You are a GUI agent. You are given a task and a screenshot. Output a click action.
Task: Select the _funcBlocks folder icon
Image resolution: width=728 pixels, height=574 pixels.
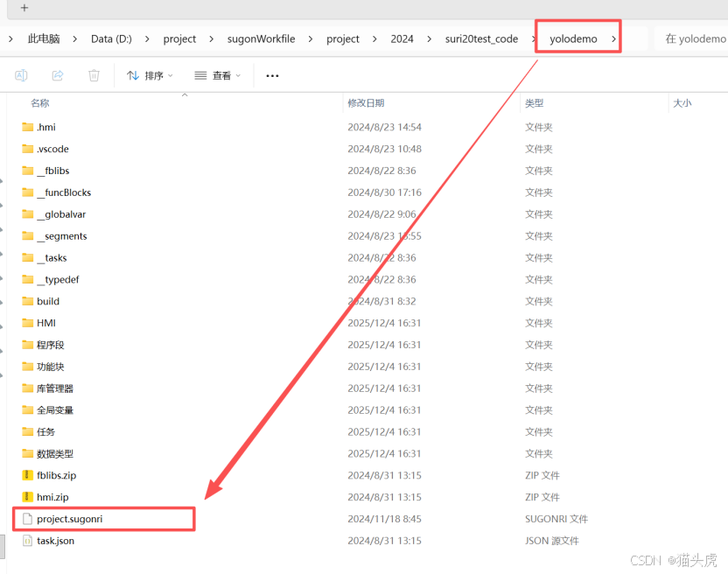[28, 192]
